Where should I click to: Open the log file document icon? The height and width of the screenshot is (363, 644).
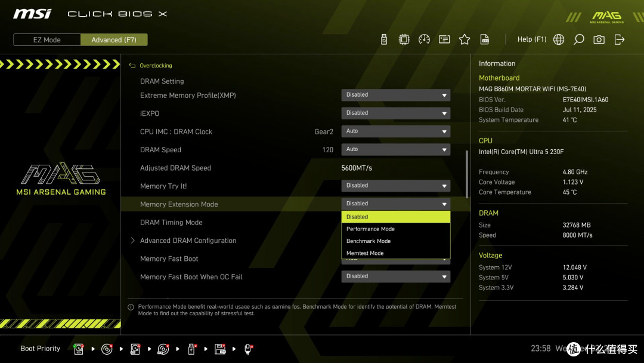[x=485, y=39]
